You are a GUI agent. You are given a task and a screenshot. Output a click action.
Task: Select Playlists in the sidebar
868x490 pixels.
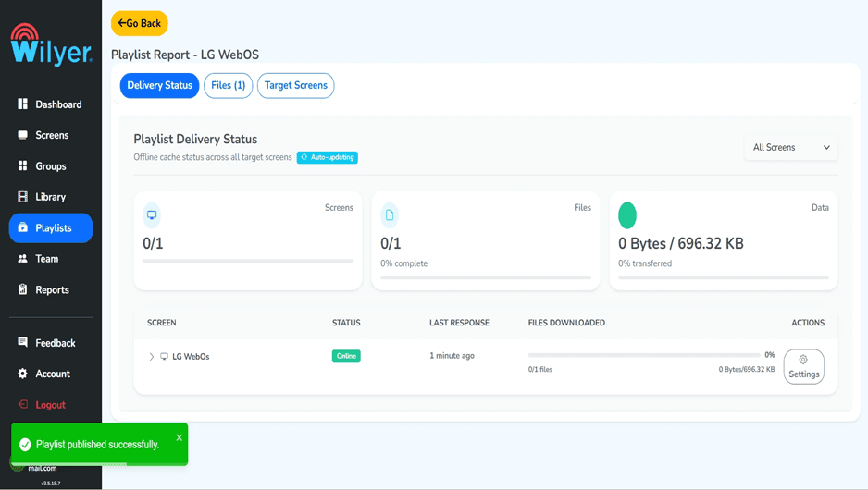pos(51,227)
